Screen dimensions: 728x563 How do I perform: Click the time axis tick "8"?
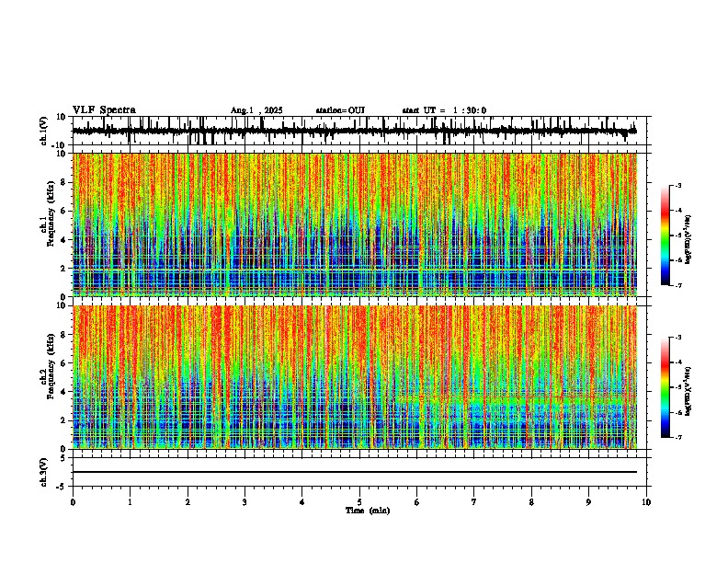531,502
